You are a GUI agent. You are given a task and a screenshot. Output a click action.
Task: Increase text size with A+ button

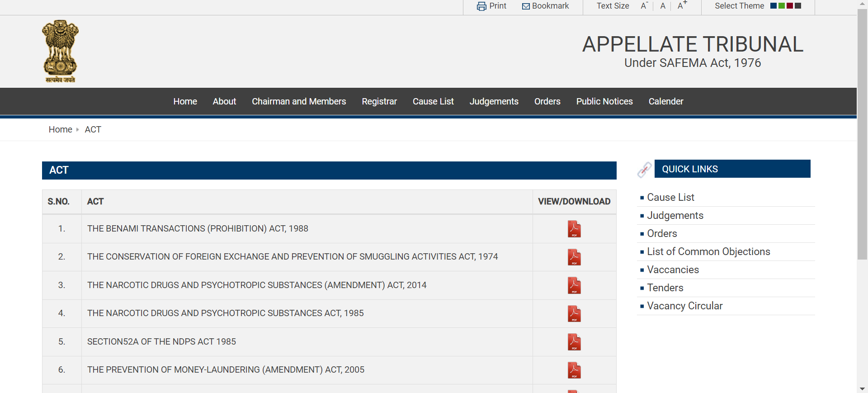(681, 6)
